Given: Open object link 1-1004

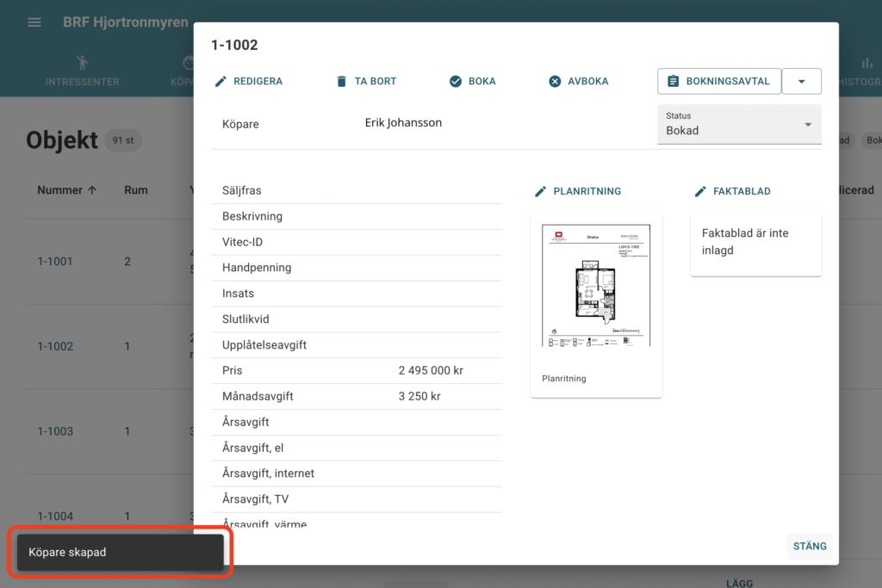Looking at the screenshot, I should [x=55, y=517].
